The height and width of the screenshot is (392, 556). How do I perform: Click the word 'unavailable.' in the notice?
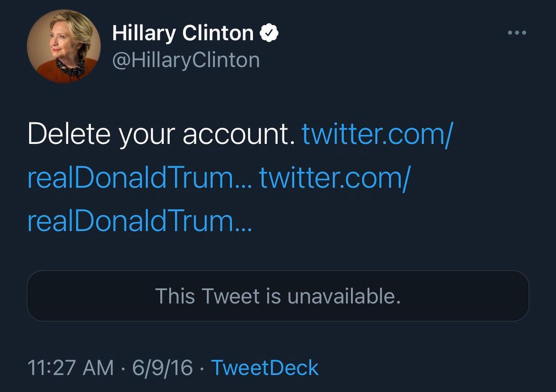[x=343, y=296]
